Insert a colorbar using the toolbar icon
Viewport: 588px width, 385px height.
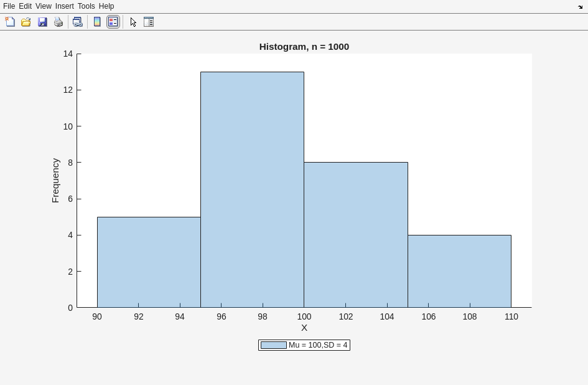tap(97, 22)
